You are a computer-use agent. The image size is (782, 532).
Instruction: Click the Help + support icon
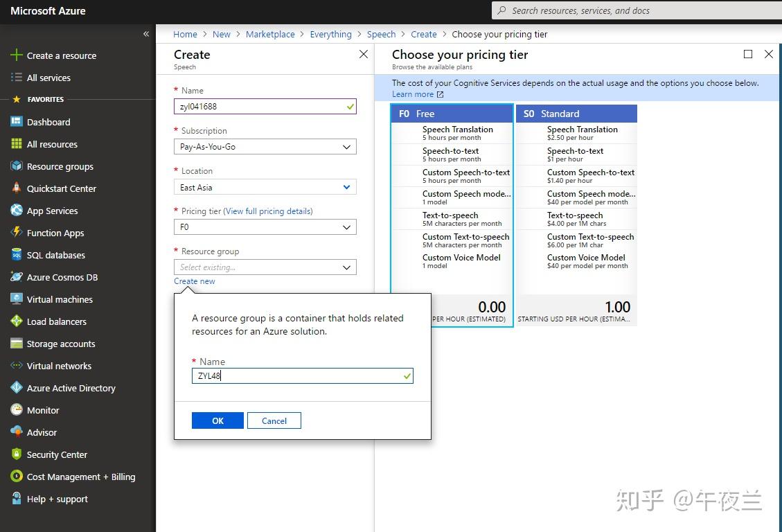tap(17, 499)
